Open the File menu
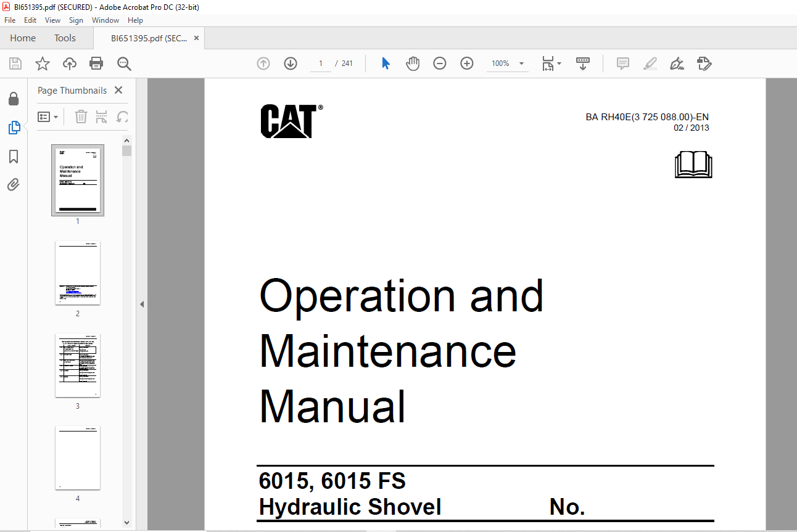797x532 pixels. pyautogui.click(x=10, y=20)
